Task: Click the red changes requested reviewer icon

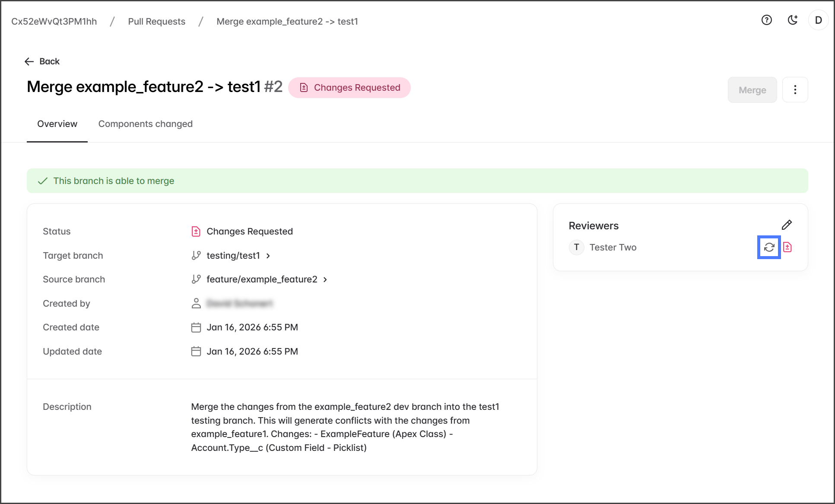Action: coord(787,247)
